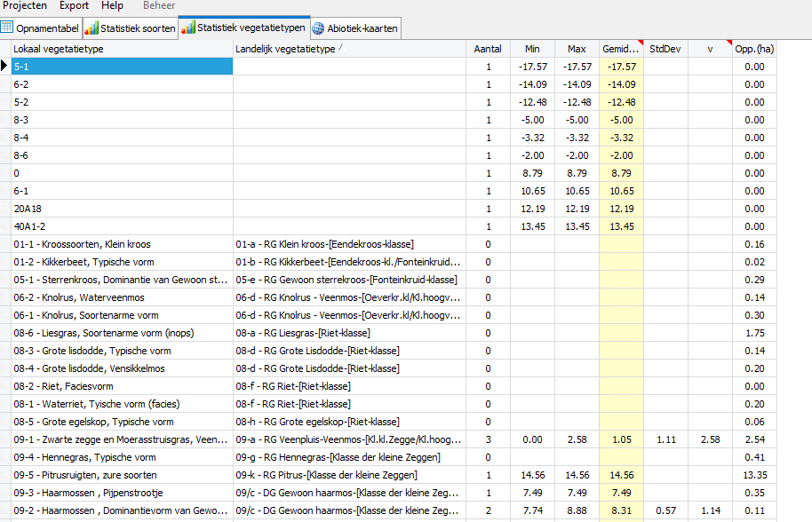Switch to the Abiotiek-kaarten tab
Viewport: 812px width, 522px height.
click(355, 28)
